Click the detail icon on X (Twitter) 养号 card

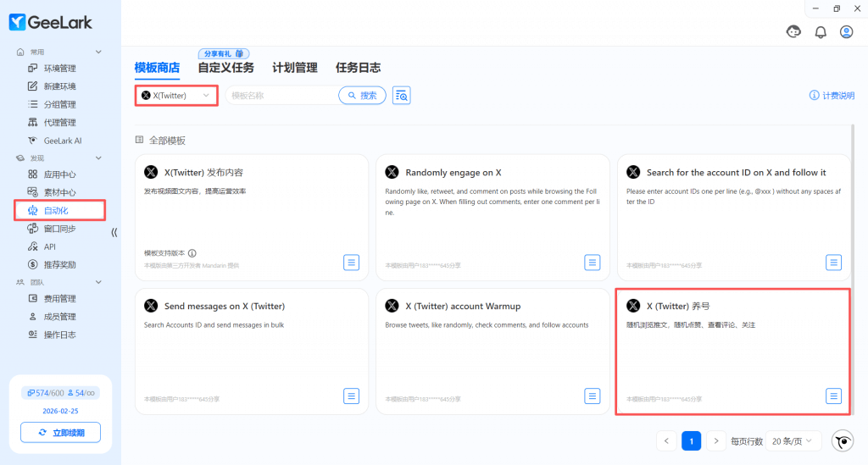click(833, 396)
